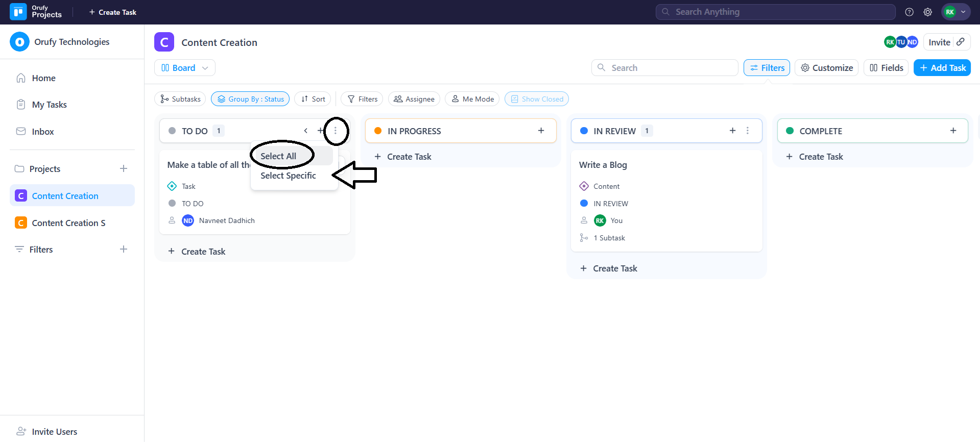The width and height of the screenshot is (980, 445).
Task: Click plus icon next to Filters sidebar
Action: click(x=124, y=249)
